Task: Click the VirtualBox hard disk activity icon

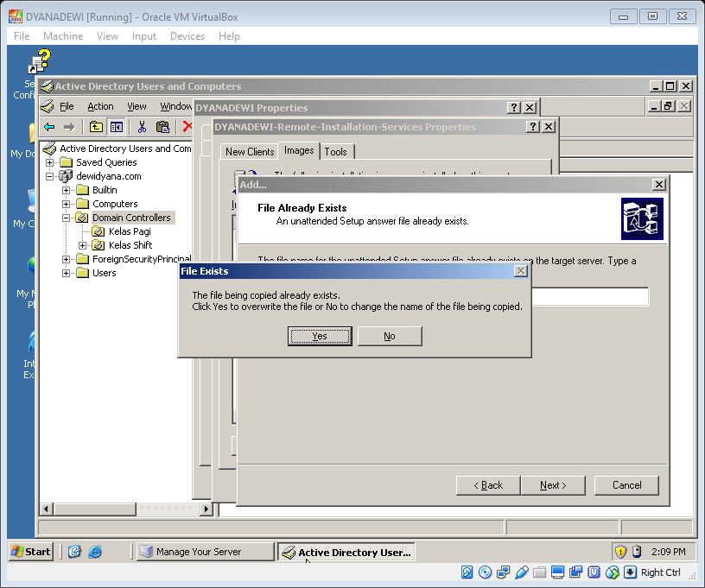Action: [467, 572]
